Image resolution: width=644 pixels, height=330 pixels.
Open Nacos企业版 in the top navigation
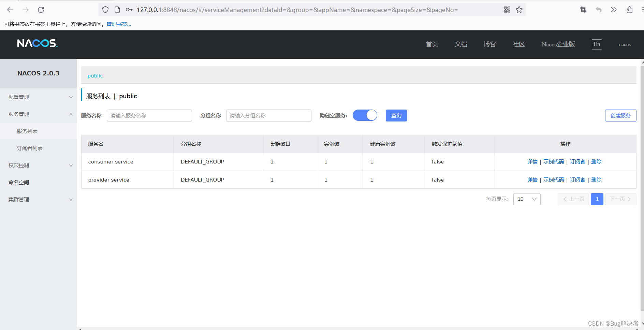coord(558,44)
